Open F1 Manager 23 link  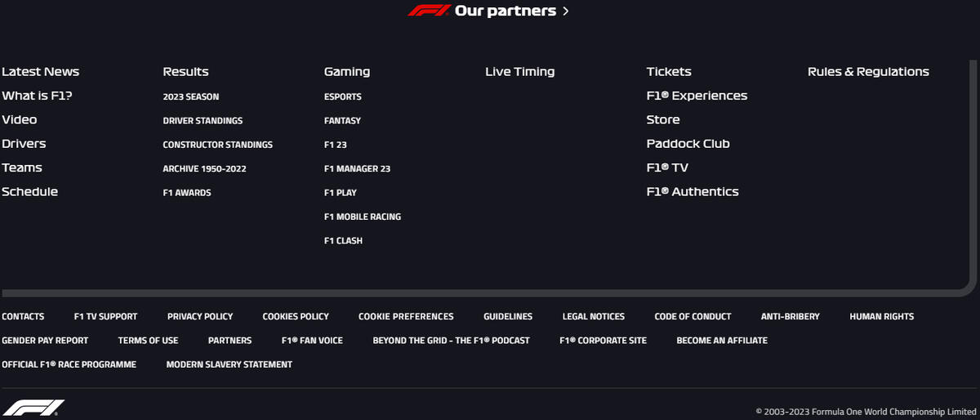(x=357, y=169)
